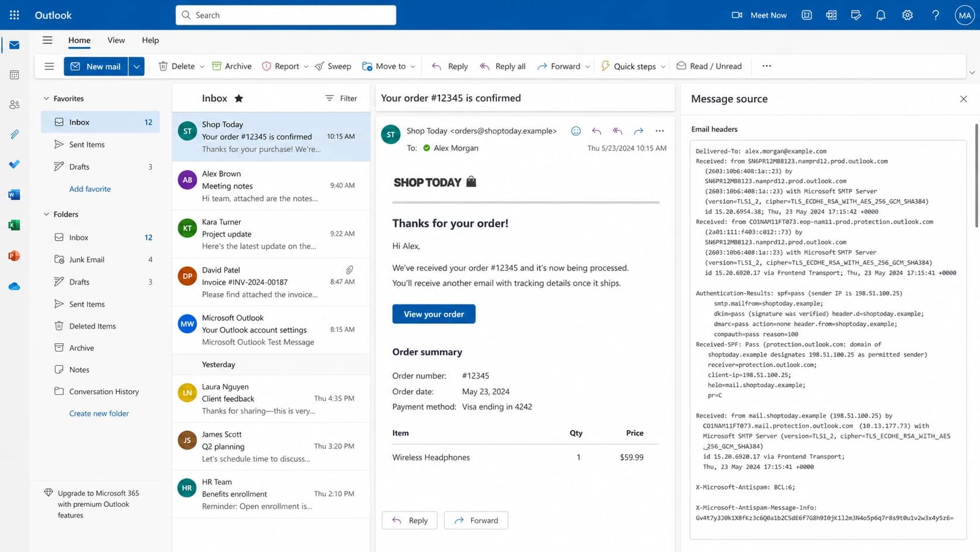Click Reply button below the message
The width and height of the screenshot is (980, 552).
(410, 520)
